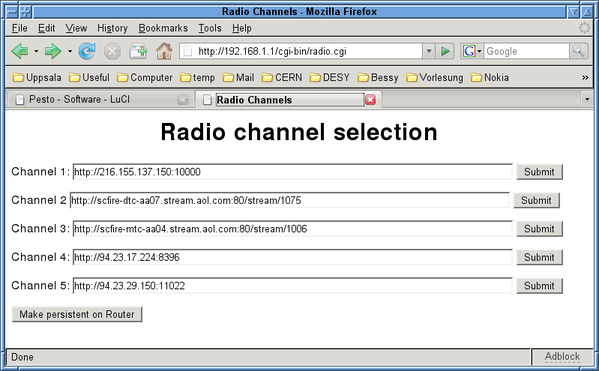Open the DESY bookmark folder
The width and height of the screenshot is (599, 371).
pos(330,78)
